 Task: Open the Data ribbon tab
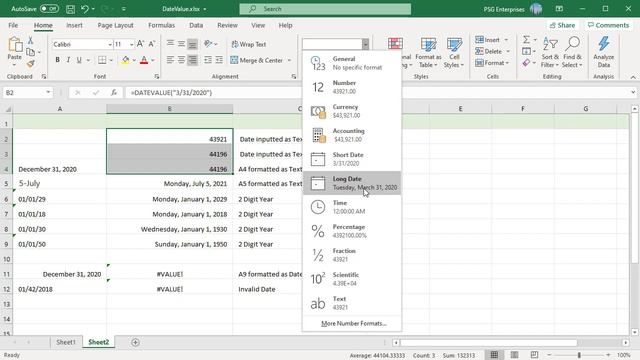click(196, 25)
